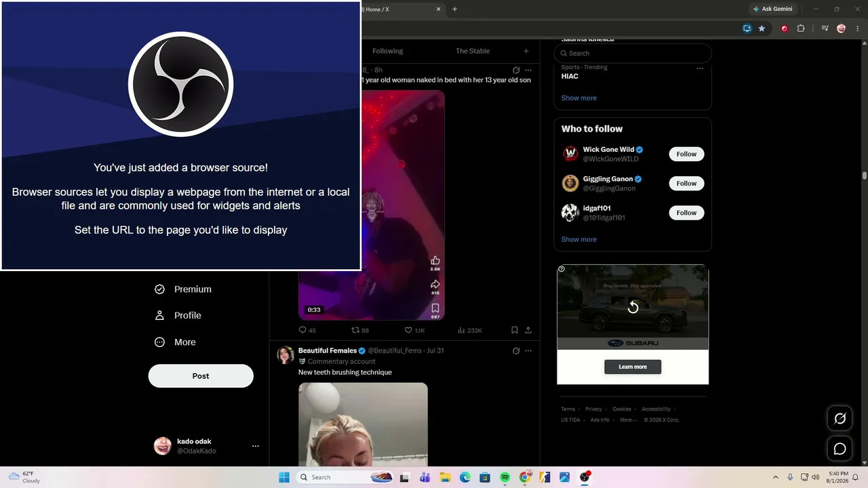Open more options for HIAC trend

click(700, 68)
